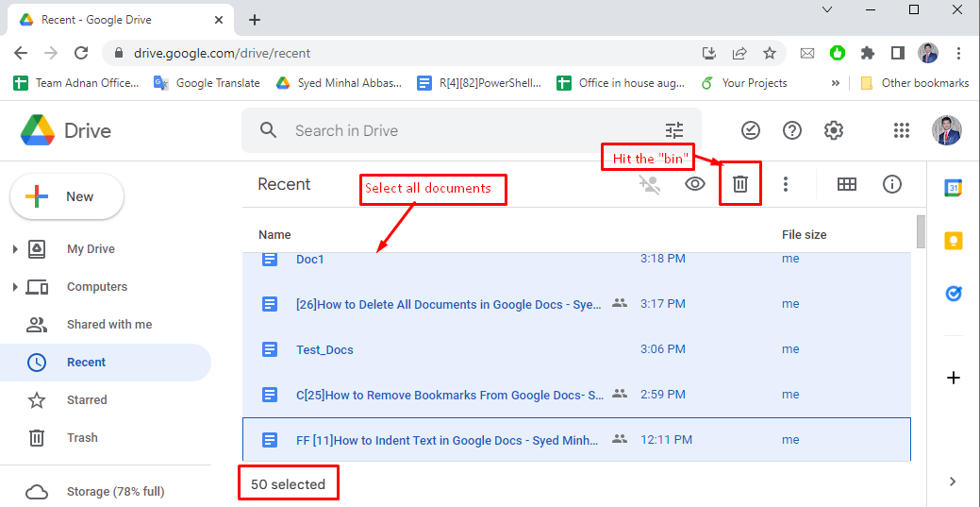Bookmark this page with the star
980x507 pixels.
770,53
